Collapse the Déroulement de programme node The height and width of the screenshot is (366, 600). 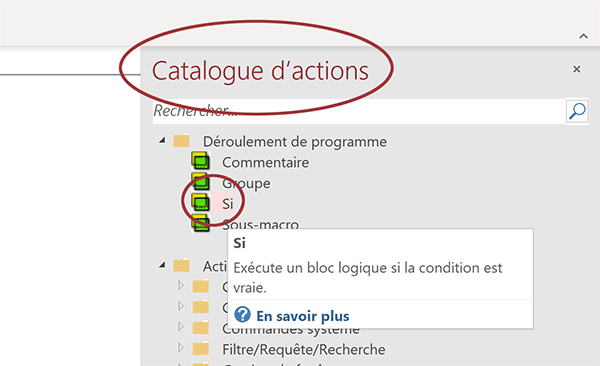[x=162, y=141]
